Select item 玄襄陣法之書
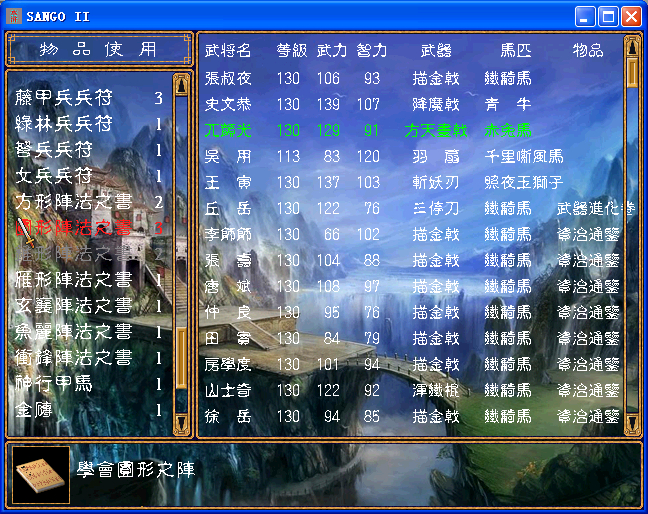 (x=89, y=306)
